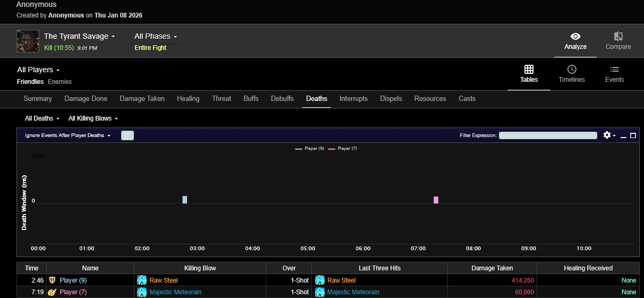The image size is (644, 298).
Task: Expand The Tyrant Savage encounter dropdown
Action: 80,36
